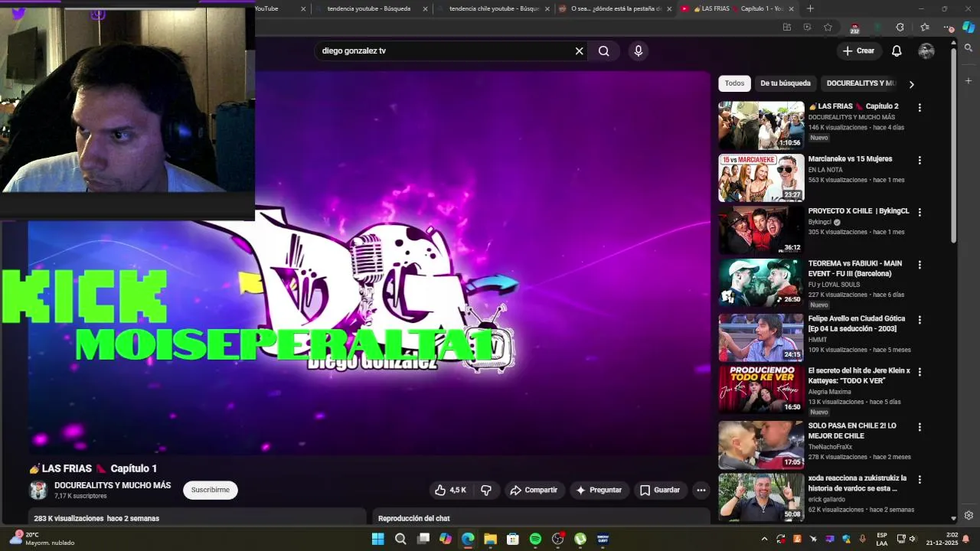Open options menu for PROYECTO X CHILE video
Image resolution: width=980 pixels, height=551 pixels.
click(920, 212)
